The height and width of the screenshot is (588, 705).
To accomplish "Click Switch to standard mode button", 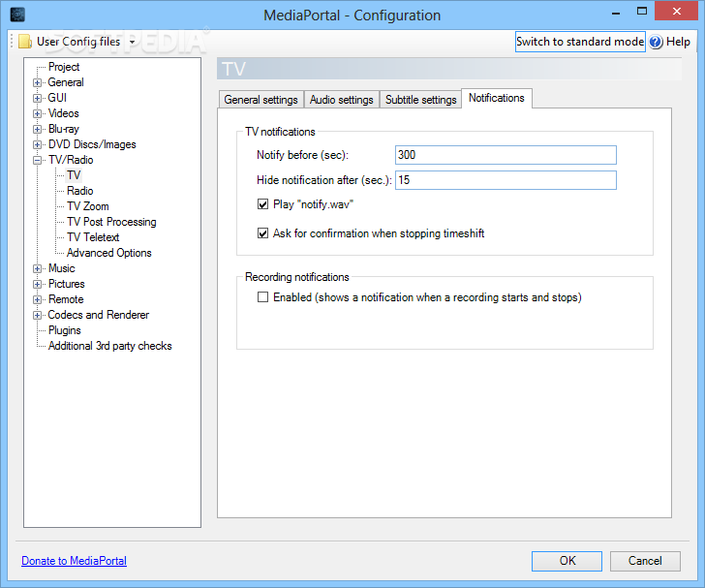I will (x=580, y=42).
